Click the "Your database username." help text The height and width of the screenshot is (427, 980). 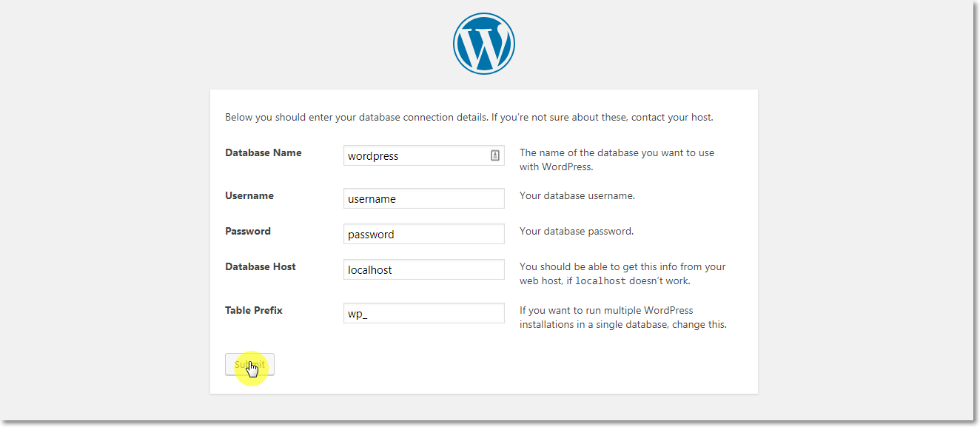pyautogui.click(x=577, y=196)
